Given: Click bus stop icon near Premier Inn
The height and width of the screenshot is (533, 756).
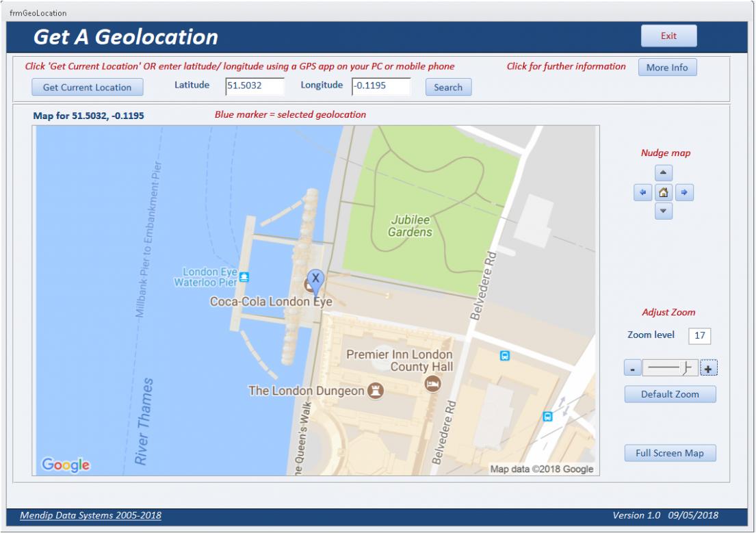Looking at the screenshot, I should click(504, 356).
